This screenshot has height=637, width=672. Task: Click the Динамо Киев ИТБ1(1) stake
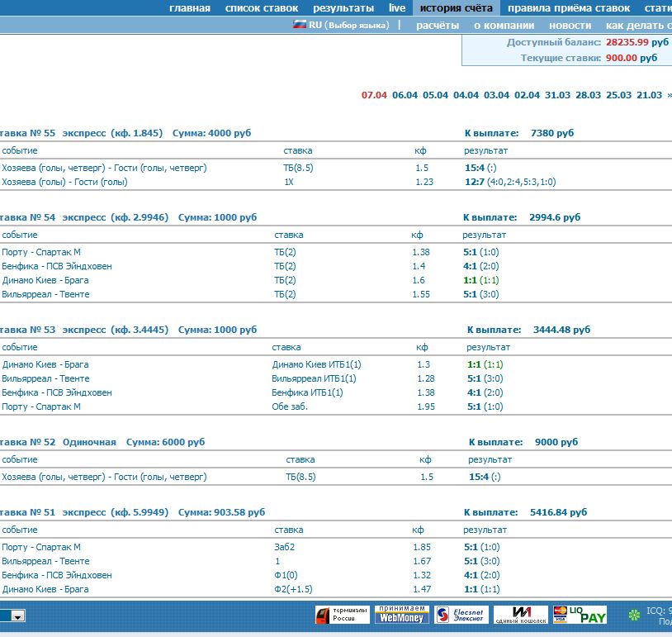coord(316,364)
